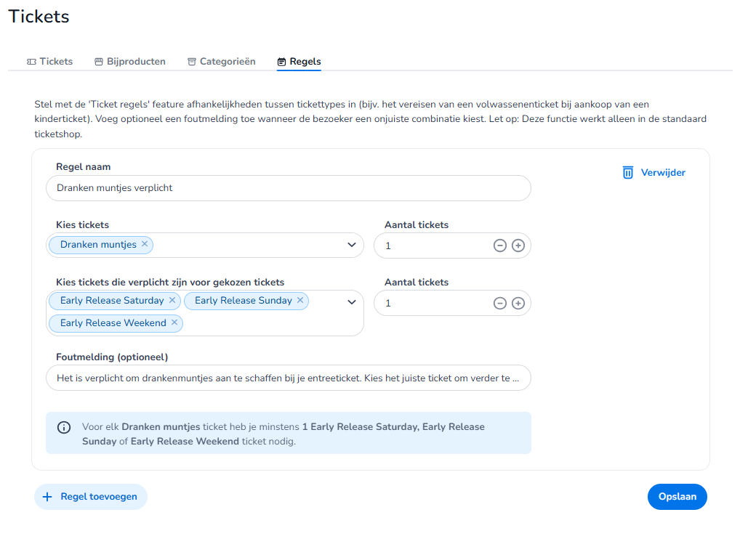Increase ticket count for Kies tickets
The height and width of the screenshot is (560, 740).
pyautogui.click(x=518, y=245)
